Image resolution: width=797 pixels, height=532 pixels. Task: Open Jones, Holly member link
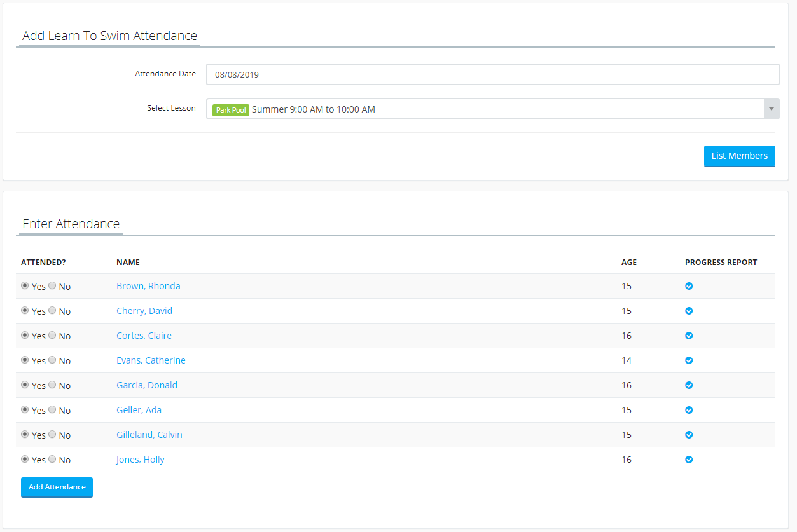pos(141,460)
